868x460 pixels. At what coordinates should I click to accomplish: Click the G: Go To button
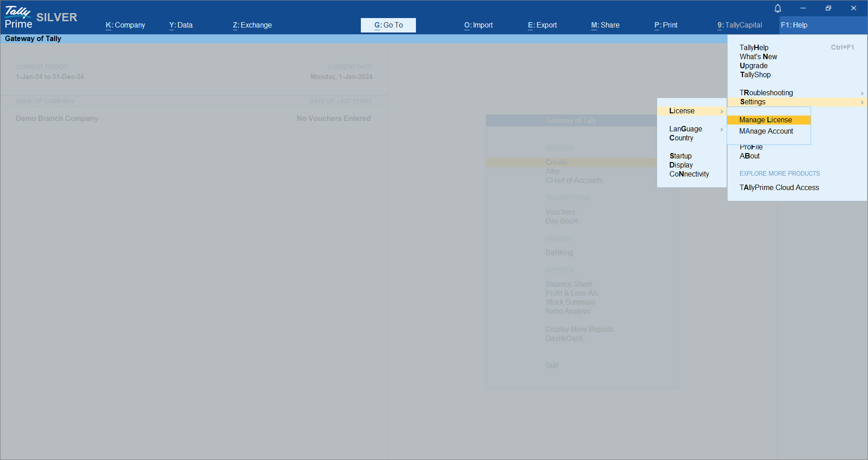pos(388,25)
